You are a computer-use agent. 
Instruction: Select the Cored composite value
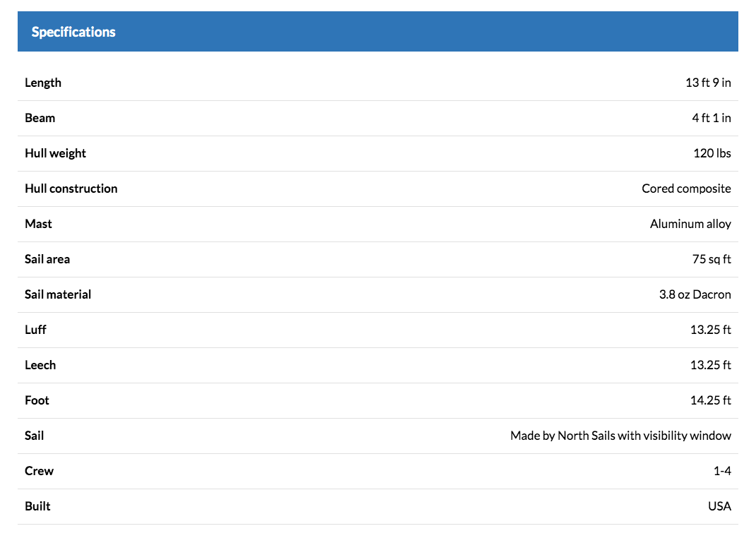tap(686, 189)
